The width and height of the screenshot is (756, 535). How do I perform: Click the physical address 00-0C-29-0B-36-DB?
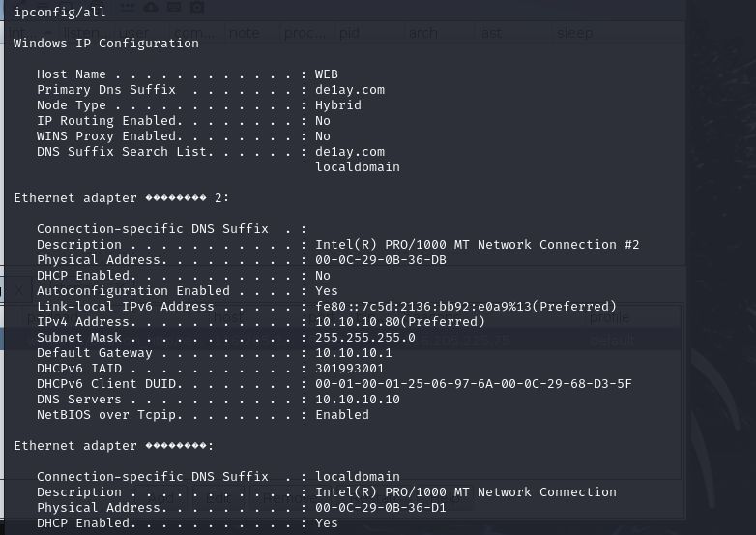point(381,259)
